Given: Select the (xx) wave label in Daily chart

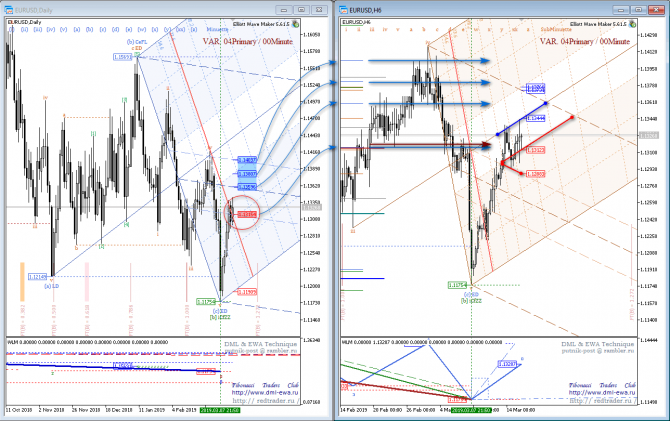Looking at the screenshot, I should coord(180,29).
